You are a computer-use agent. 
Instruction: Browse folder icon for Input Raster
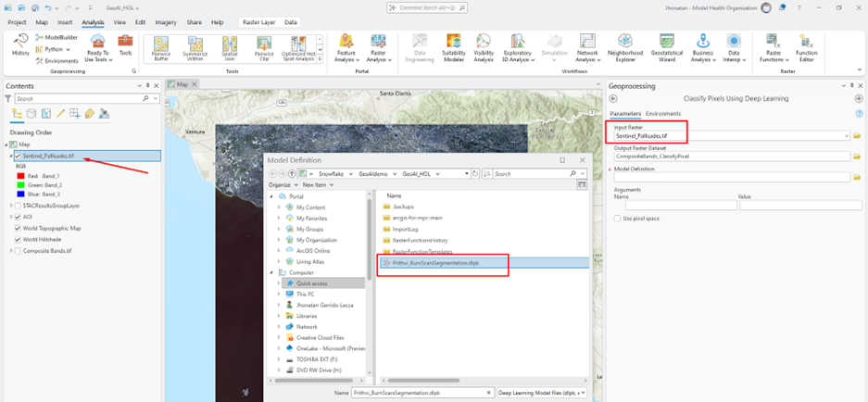pyautogui.click(x=858, y=135)
